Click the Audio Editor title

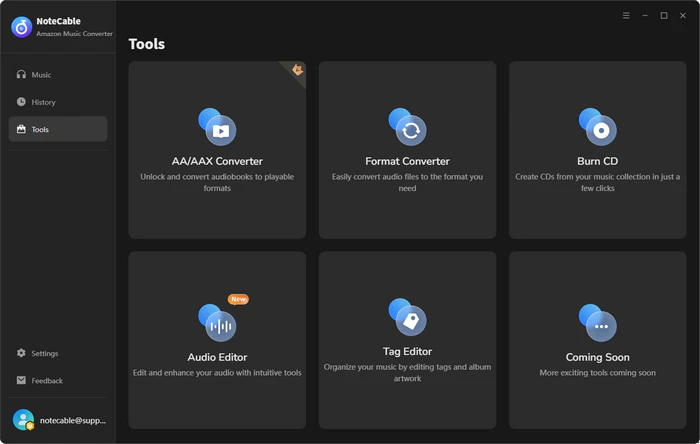(217, 357)
